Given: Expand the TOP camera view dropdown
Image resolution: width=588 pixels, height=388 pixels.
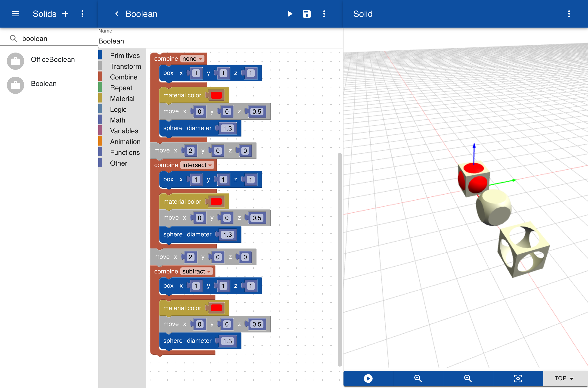Looking at the screenshot, I should tap(564, 378).
